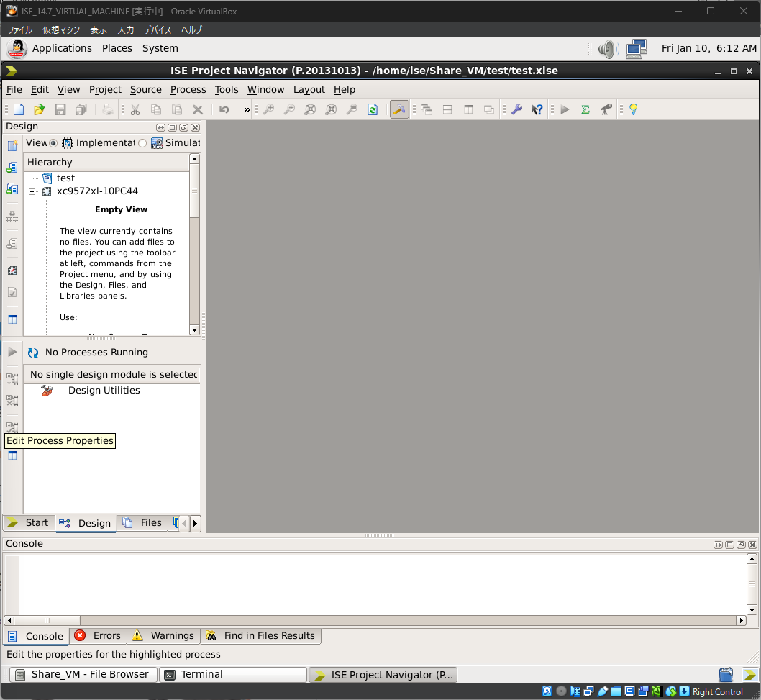Expand the Design Utilities tree node
The image size is (761, 700).
(x=32, y=391)
